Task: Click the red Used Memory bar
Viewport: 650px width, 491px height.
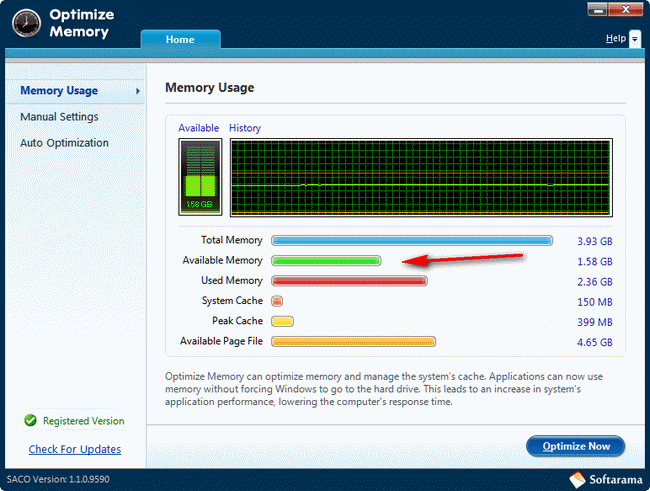Action: pyautogui.click(x=349, y=281)
